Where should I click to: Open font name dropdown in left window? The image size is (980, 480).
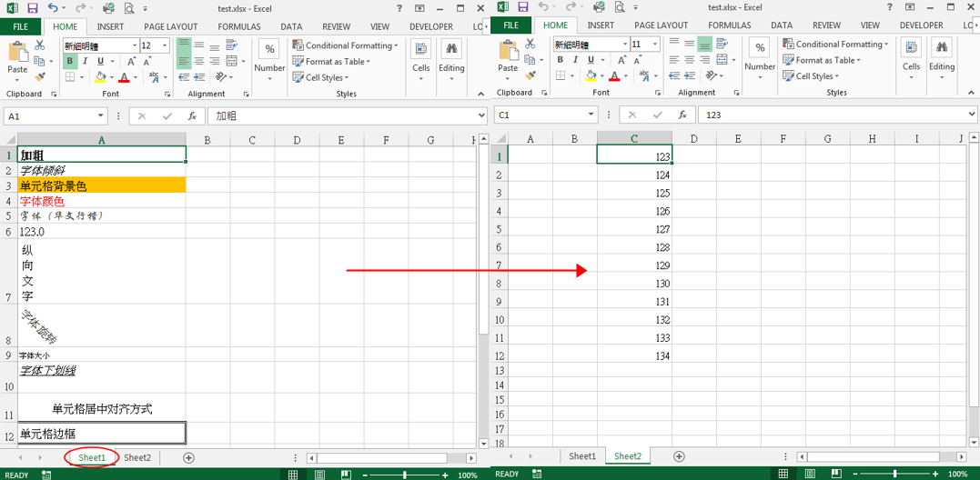pos(135,45)
